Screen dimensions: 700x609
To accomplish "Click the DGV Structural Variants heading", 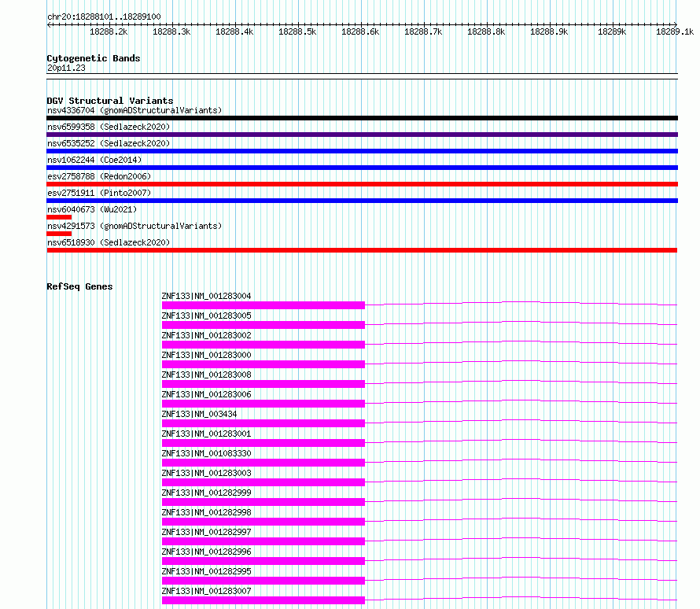I will [110, 101].
